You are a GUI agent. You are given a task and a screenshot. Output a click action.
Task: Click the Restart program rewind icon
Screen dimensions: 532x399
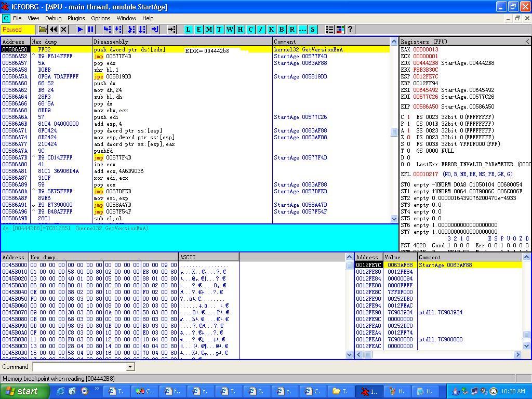tap(54, 30)
